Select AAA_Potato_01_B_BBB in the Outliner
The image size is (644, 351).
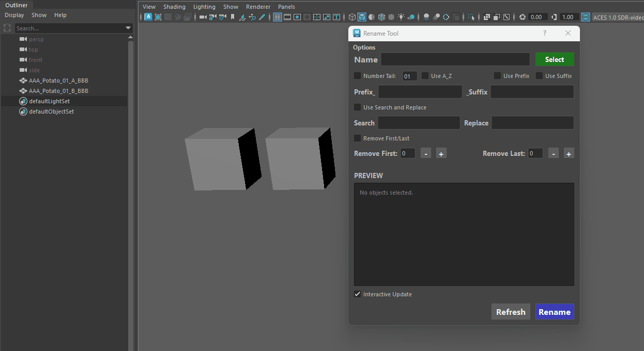pos(58,91)
